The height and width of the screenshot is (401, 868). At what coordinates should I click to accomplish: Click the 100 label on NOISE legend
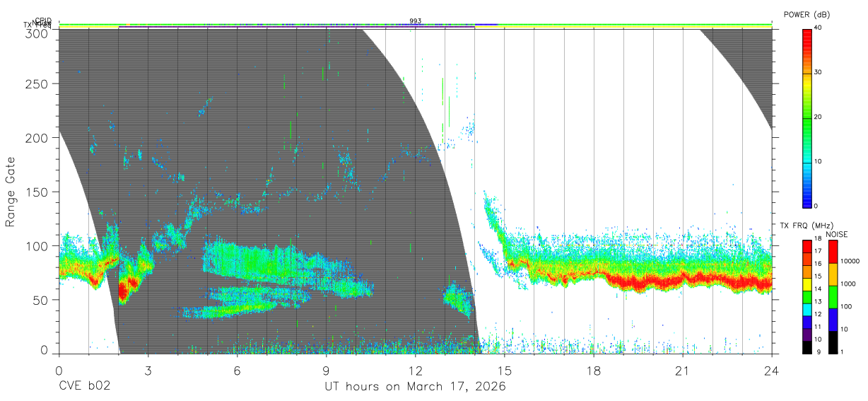[848, 306]
